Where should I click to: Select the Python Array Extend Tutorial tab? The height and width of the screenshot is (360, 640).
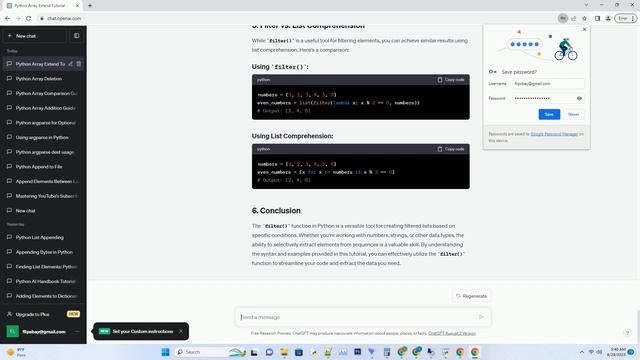click(x=42, y=6)
